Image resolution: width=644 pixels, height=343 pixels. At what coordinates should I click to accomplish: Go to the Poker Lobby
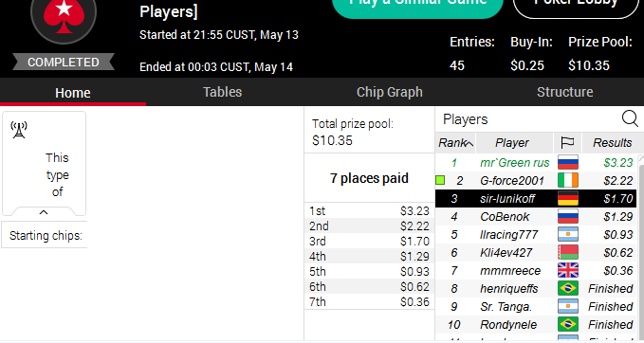(x=576, y=4)
